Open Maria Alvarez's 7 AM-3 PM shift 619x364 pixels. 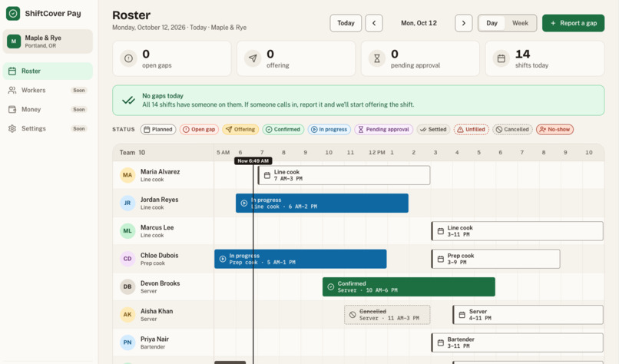[x=344, y=175]
